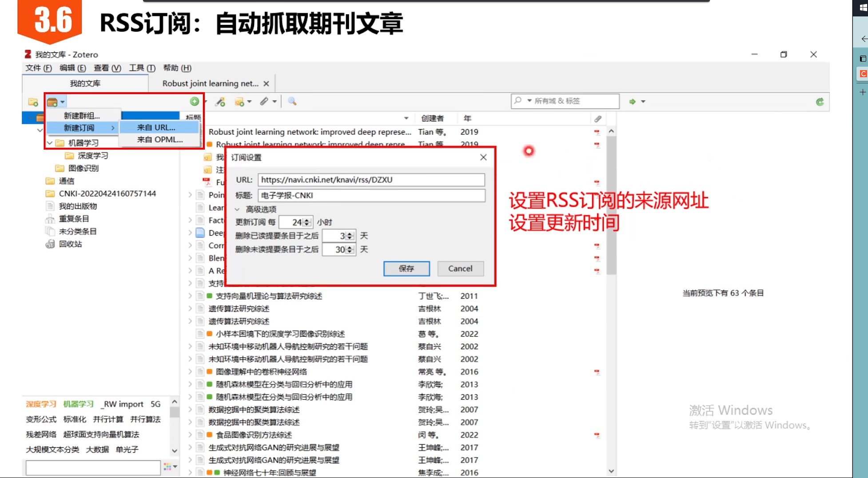Cancel the subscription settings dialog
Image resolution: width=868 pixels, height=478 pixels.
(460, 269)
